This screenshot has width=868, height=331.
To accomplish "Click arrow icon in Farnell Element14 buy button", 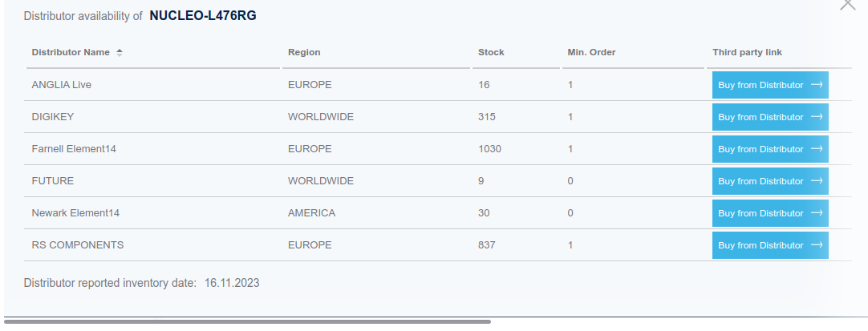I will [817, 149].
